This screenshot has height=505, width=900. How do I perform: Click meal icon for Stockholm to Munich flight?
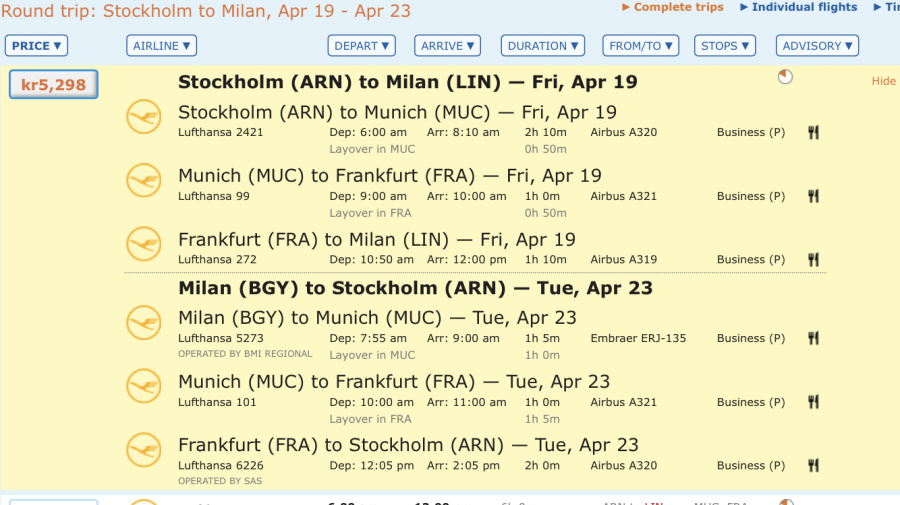click(x=813, y=133)
